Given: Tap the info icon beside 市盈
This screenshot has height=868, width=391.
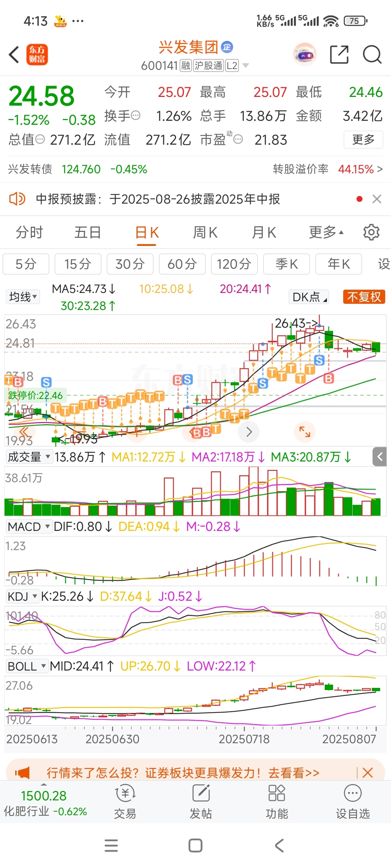Looking at the screenshot, I should click(x=238, y=139).
